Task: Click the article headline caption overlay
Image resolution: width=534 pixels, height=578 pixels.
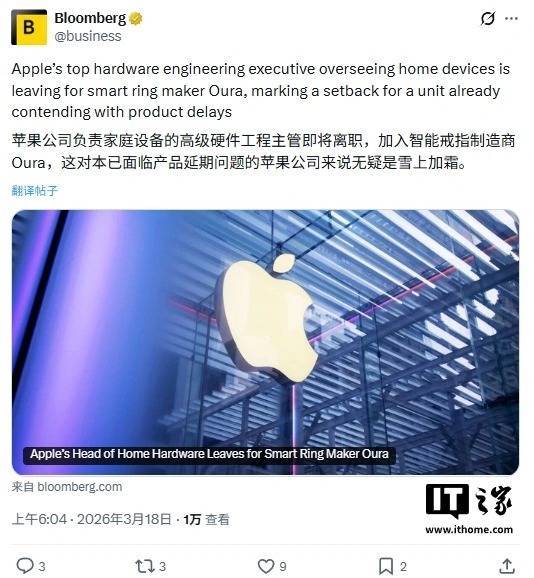Action: [x=209, y=454]
